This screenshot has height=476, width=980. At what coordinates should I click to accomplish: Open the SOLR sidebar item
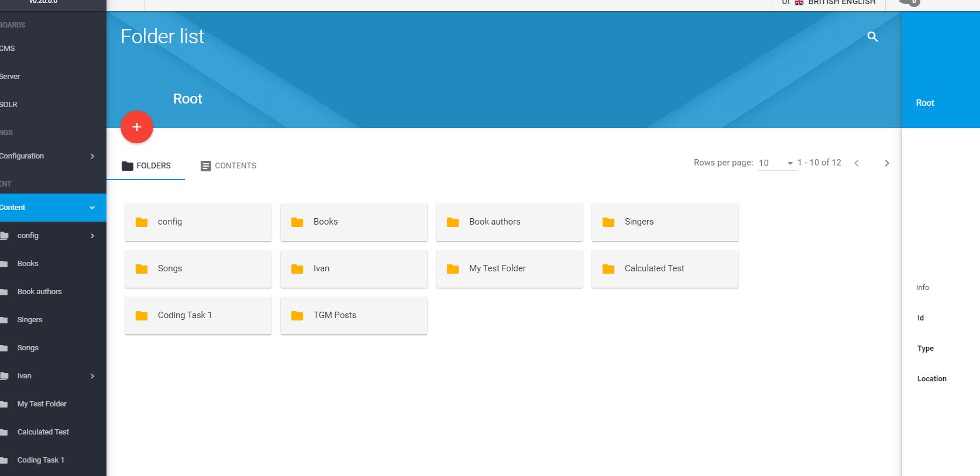pyautogui.click(x=53, y=105)
